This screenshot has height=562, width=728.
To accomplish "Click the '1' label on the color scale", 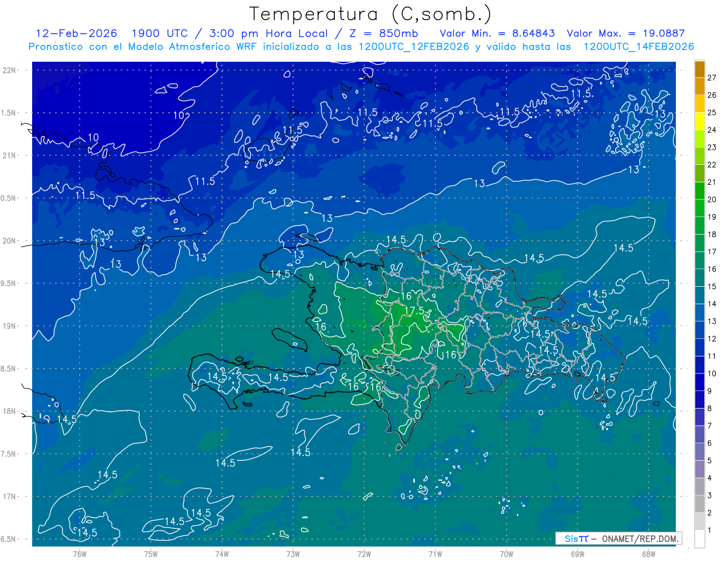I will 710,530.
